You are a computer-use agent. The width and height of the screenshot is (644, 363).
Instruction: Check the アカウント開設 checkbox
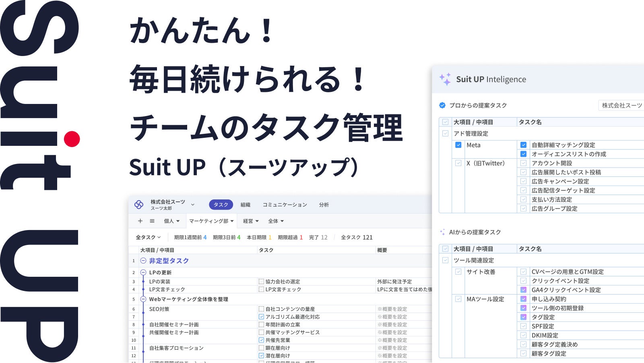coord(523,163)
